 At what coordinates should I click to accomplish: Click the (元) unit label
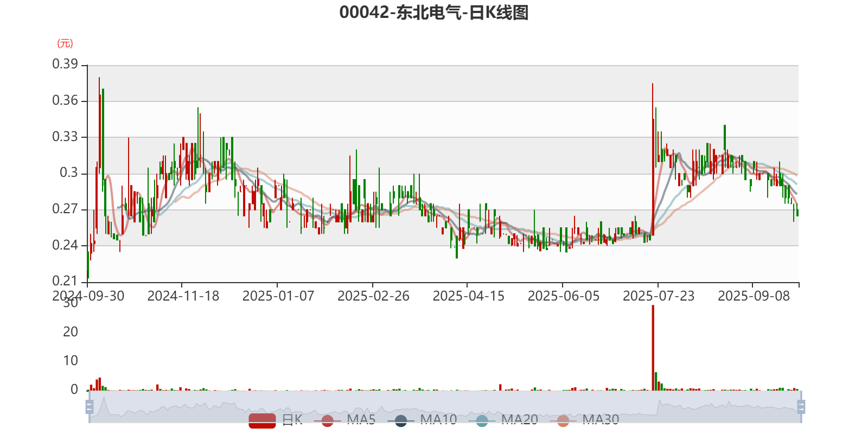(65, 43)
